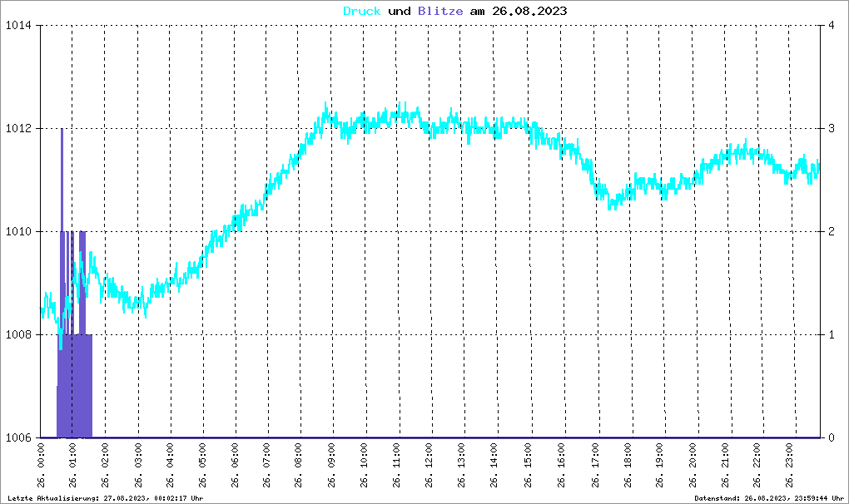Viewport: 849px width, 504px height.
Task: Click the 26. 15:00 time label
Action: [x=528, y=465]
